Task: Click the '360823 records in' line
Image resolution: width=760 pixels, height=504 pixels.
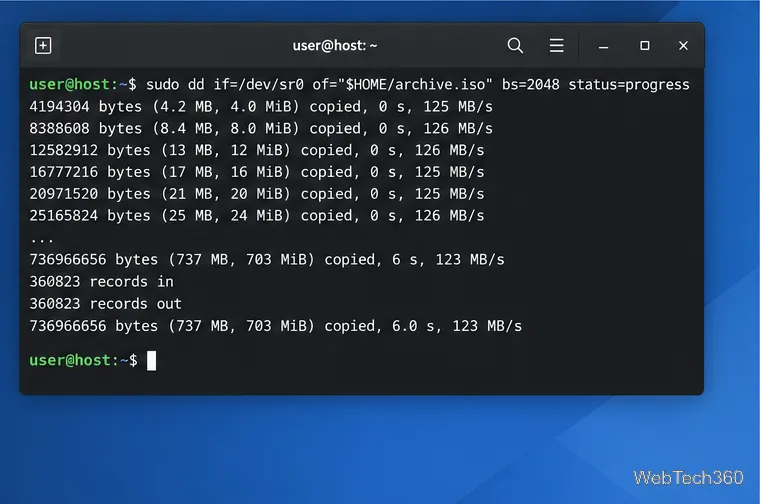Action: pos(101,282)
